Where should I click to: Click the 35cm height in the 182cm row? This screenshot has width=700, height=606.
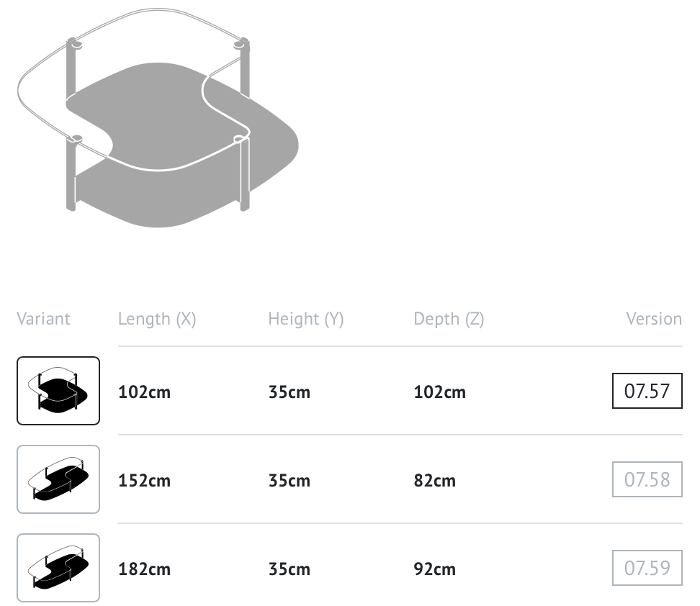point(290,569)
